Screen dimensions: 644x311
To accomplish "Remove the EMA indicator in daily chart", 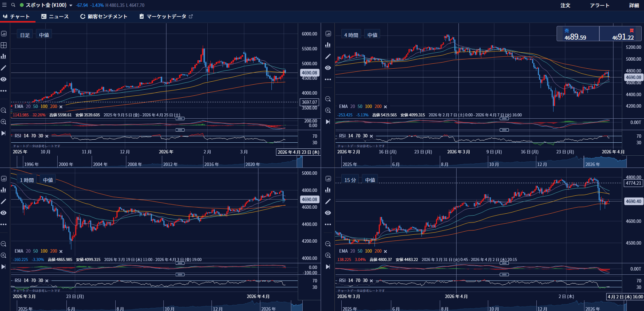I will pyautogui.click(x=61, y=107).
